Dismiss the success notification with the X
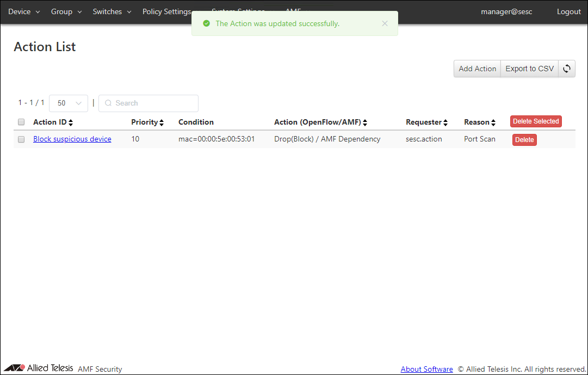 [385, 23]
